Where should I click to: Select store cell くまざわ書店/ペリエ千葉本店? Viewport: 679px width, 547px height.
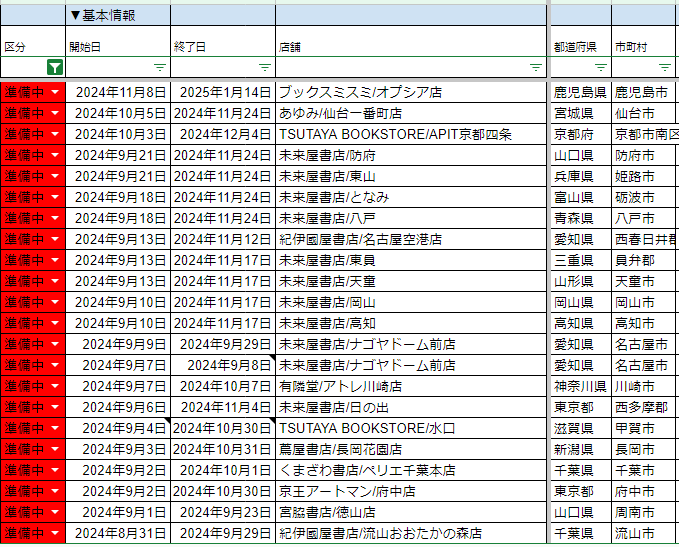(x=411, y=470)
